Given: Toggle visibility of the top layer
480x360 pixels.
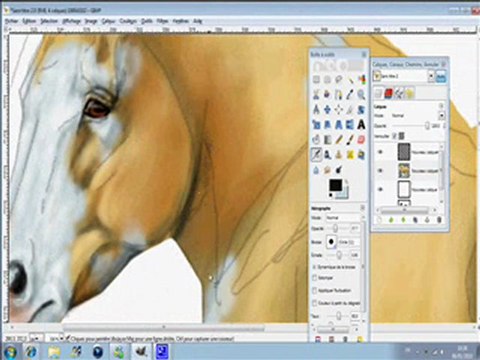Looking at the screenshot, I should coord(380,152).
